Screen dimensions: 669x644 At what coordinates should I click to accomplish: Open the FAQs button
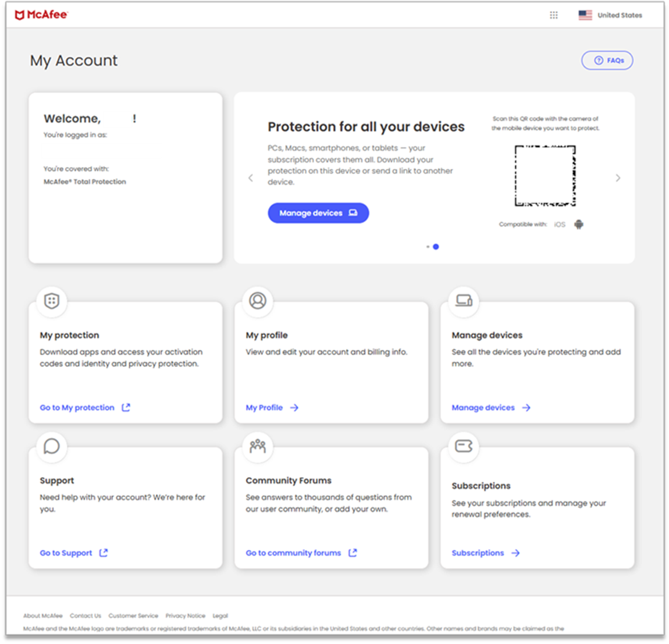(607, 61)
